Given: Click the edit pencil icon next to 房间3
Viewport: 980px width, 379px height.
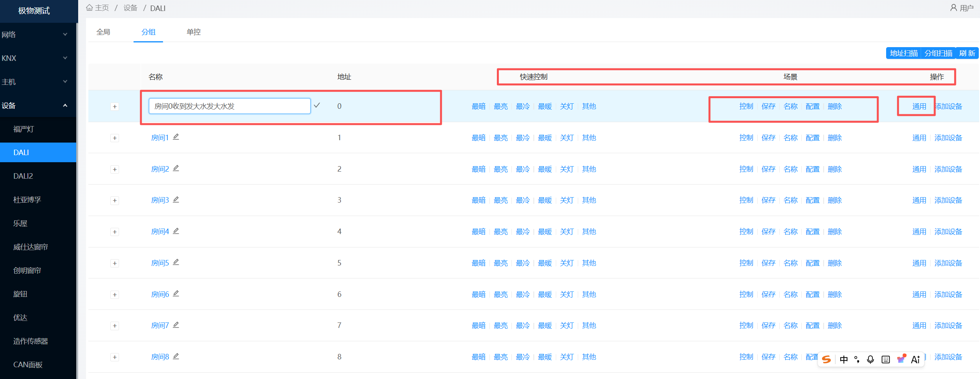Looking at the screenshot, I should [176, 200].
